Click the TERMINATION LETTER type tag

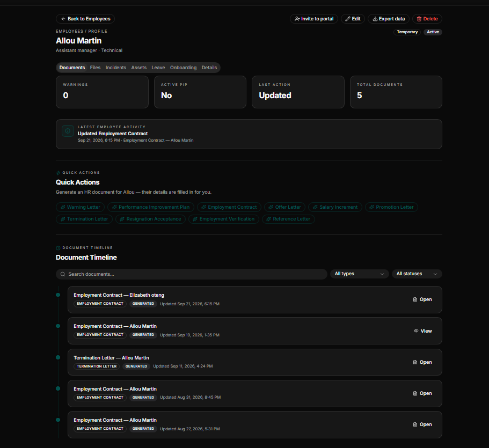click(97, 366)
